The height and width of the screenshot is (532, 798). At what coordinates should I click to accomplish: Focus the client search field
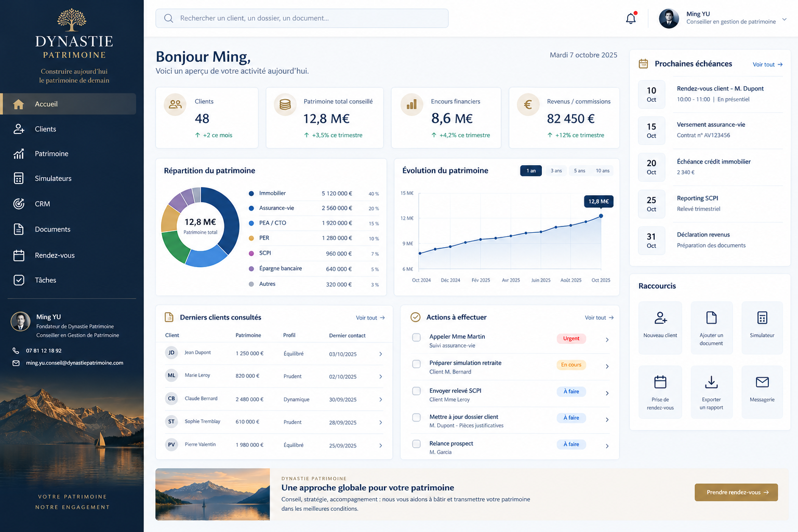302,18
